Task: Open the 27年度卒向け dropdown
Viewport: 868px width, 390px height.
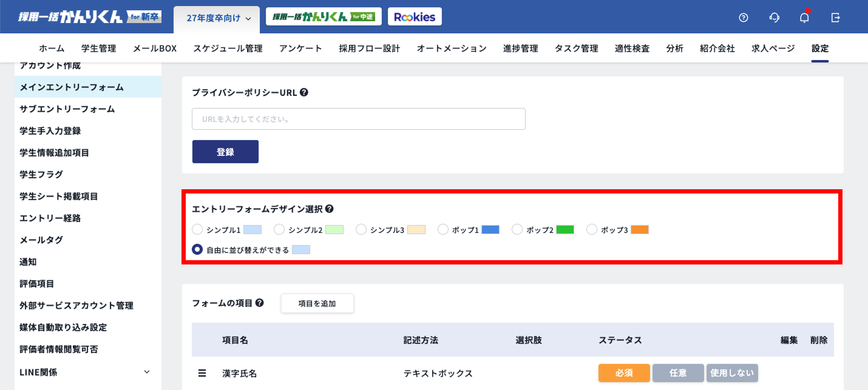Action: [x=217, y=19]
